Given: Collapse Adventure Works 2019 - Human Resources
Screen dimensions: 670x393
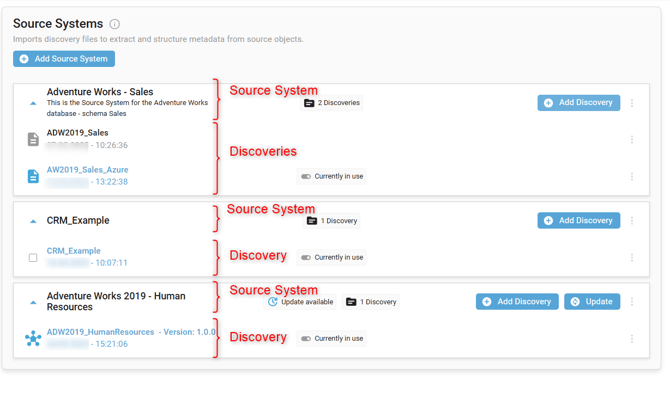Looking at the screenshot, I should pos(33,302).
